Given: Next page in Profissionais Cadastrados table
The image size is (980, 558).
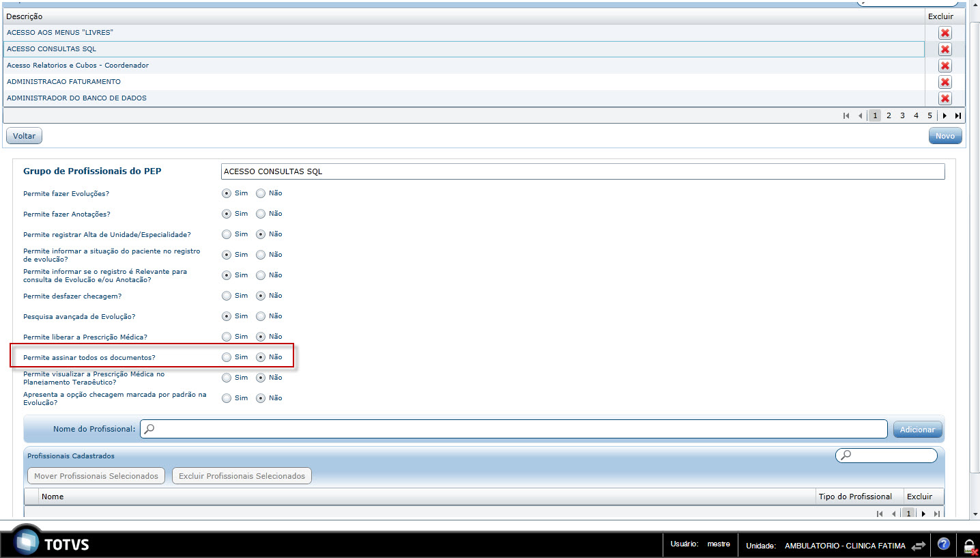Looking at the screenshot, I should (x=923, y=514).
